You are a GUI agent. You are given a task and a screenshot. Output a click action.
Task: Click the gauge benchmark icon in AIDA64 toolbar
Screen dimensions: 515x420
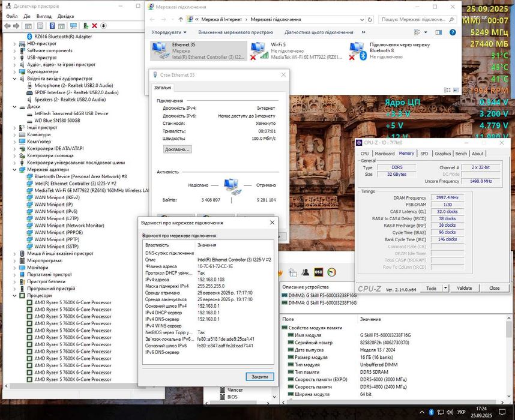pos(332,272)
